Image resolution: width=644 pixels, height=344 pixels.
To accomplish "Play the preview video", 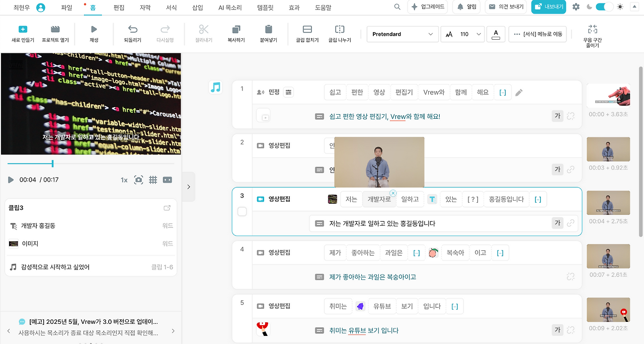I will (x=11, y=180).
